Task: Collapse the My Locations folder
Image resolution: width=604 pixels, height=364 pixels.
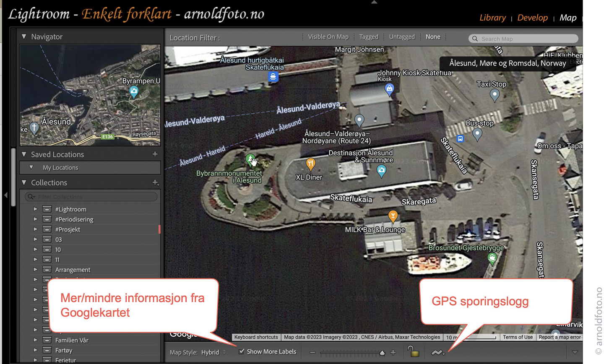Action: click(x=31, y=167)
